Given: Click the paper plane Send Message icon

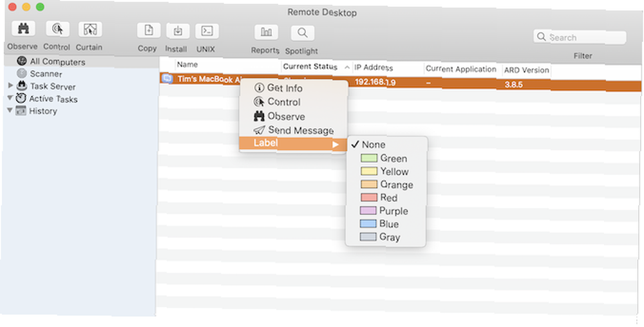Looking at the screenshot, I should click(259, 130).
